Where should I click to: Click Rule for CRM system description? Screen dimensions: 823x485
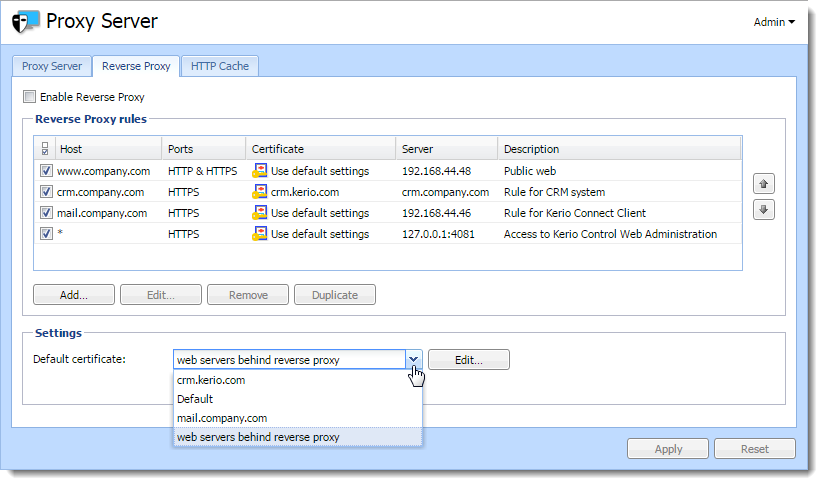pos(554,192)
